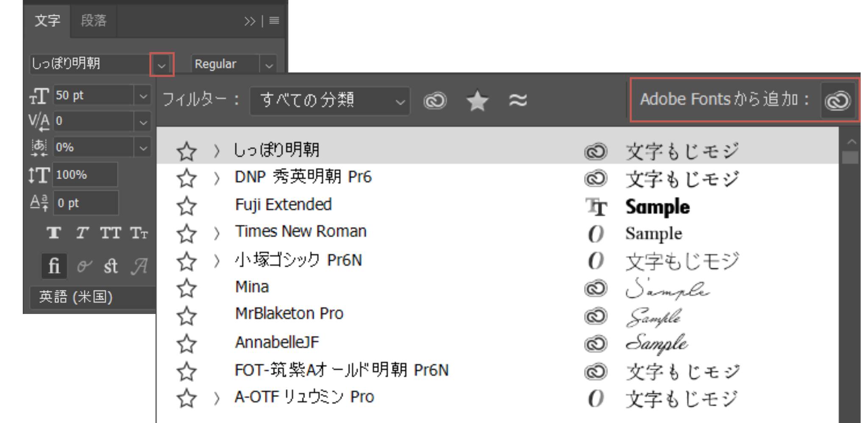Show favorite fonts with star filter
This screenshot has height=423, width=868.
point(477,101)
